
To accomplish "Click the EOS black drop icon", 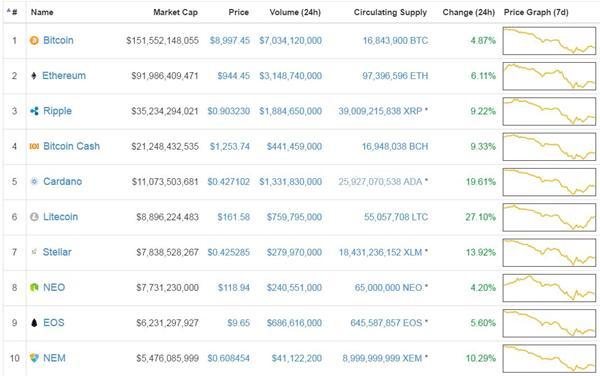I will pos(34,323).
